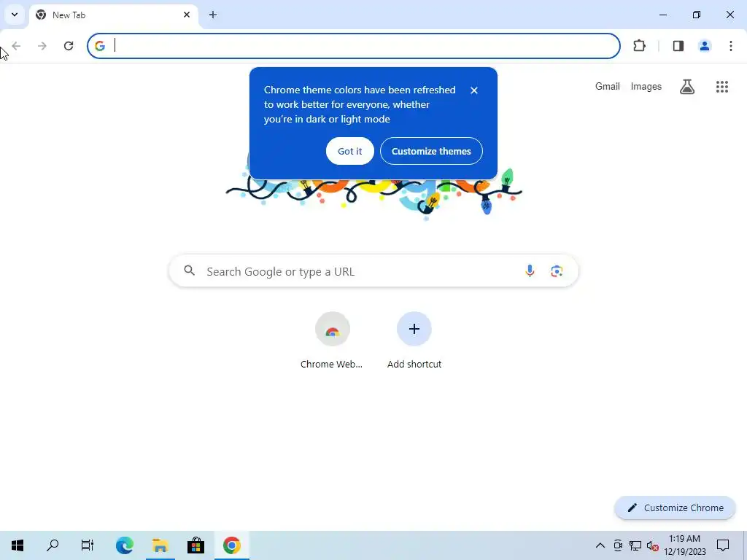Open the tab search dropdown arrow
Viewport: 747px width, 560px height.
15,15
